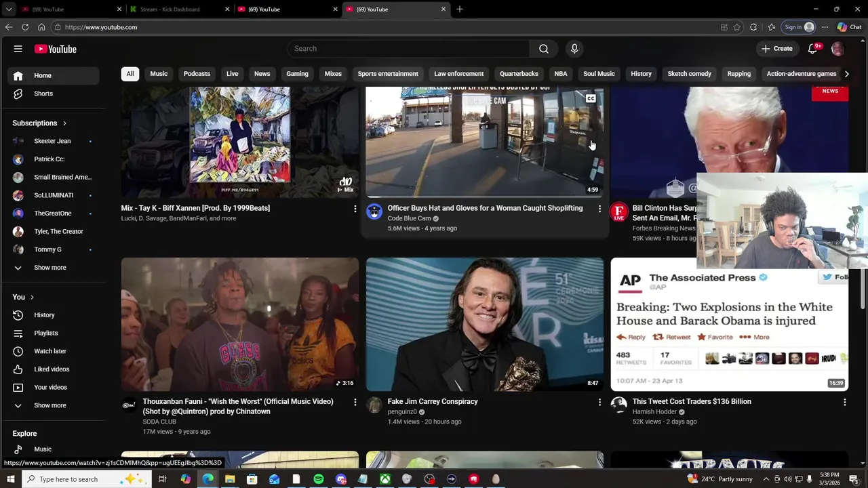Image resolution: width=868 pixels, height=488 pixels.
Task: Click the search magnifier button
Action: pos(543,49)
